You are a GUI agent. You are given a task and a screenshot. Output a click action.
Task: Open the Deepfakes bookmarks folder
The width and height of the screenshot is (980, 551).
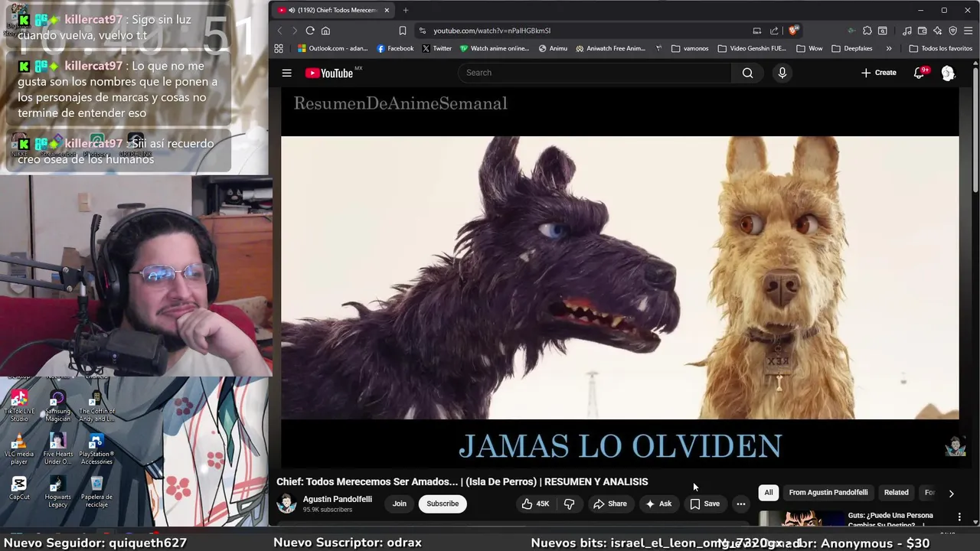[851, 48]
